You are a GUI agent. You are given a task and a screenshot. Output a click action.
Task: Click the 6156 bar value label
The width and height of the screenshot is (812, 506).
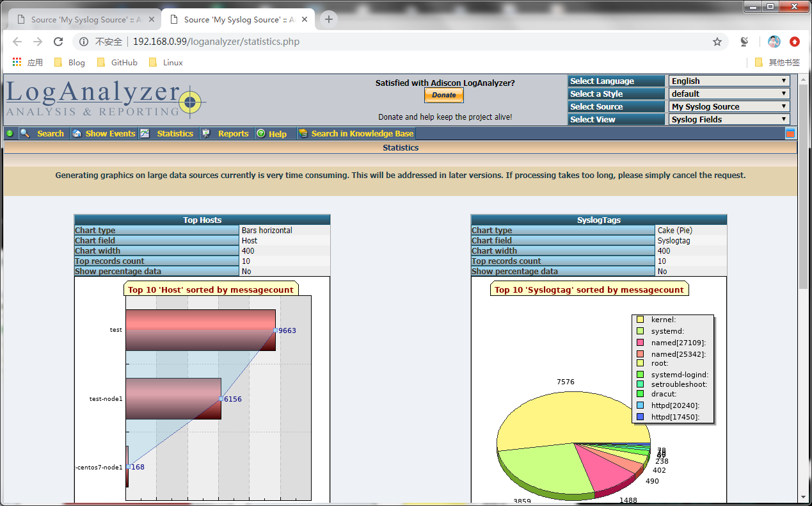pos(233,399)
